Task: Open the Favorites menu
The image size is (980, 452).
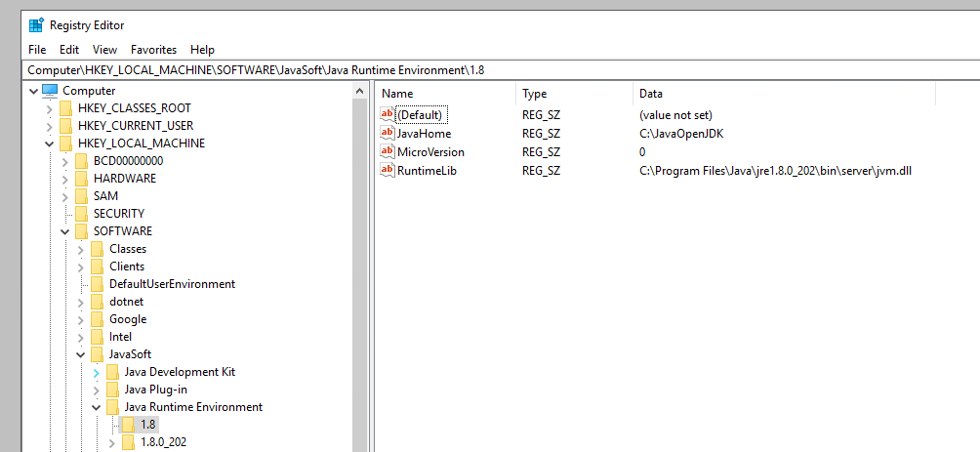Action: click(x=153, y=50)
